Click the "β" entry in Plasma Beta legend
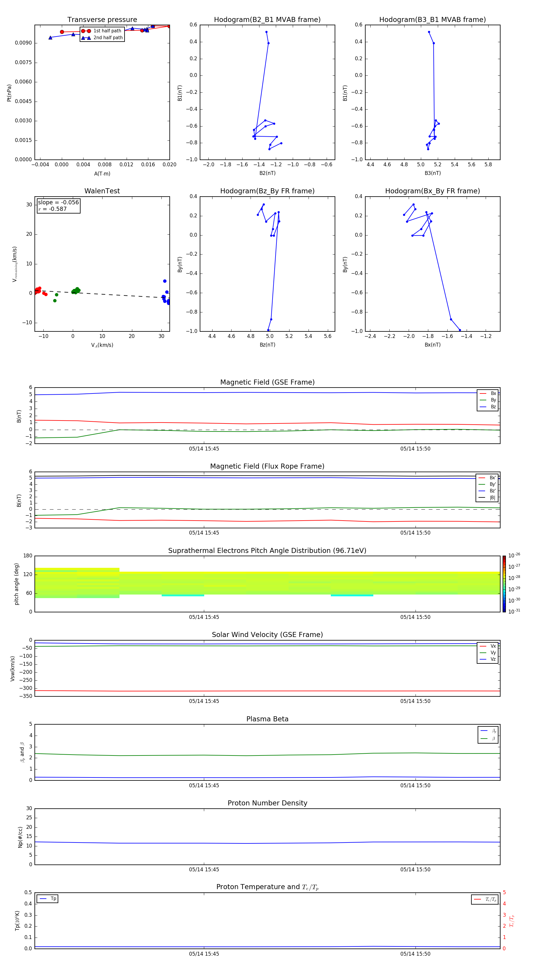This screenshot has height=980, width=535. [488, 739]
